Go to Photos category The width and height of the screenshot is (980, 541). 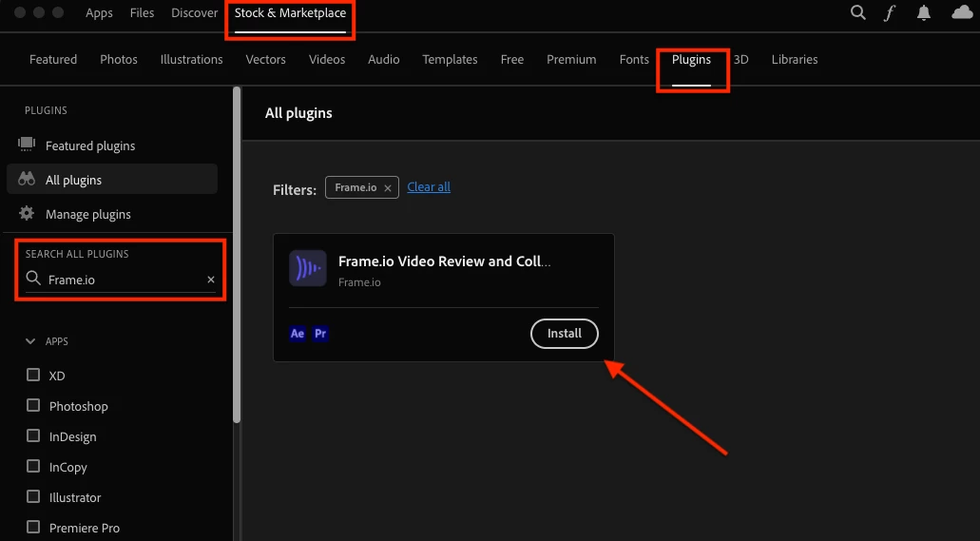click(119, 59)
